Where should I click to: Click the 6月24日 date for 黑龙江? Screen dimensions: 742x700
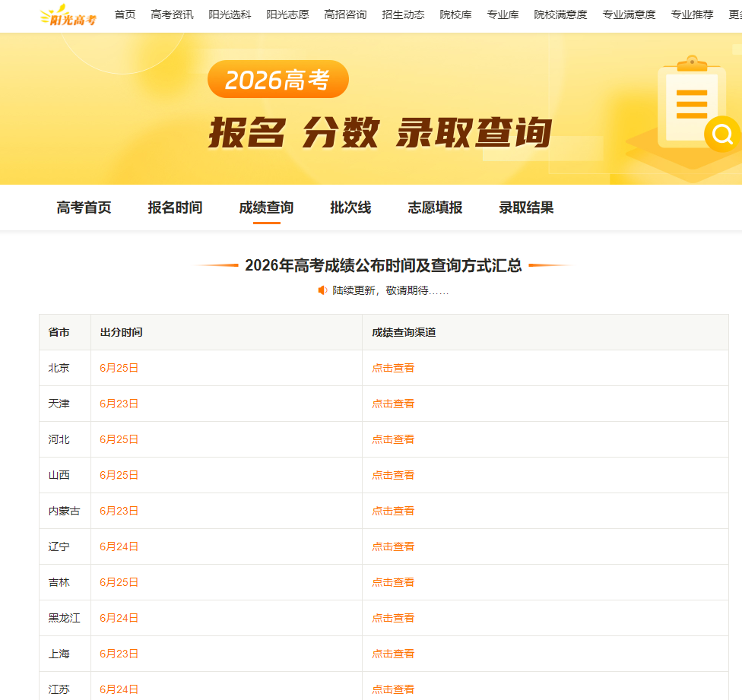click(119, 618)
